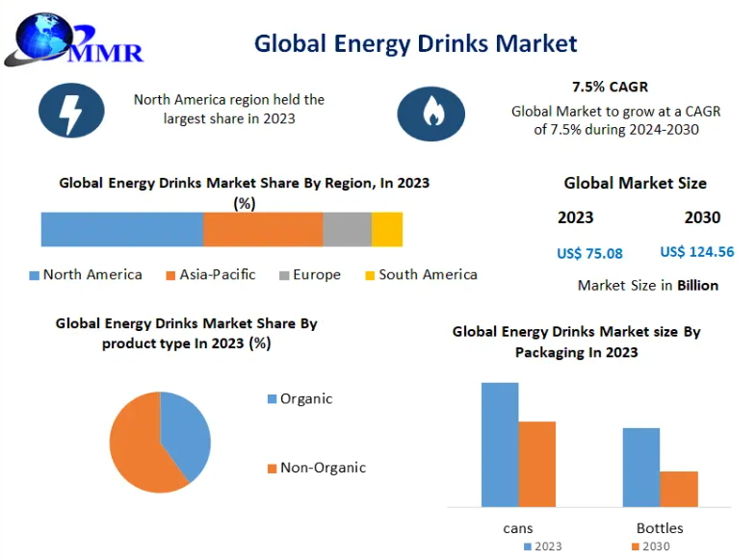
Task: Select the North America legend swatch
Action: (35, 275)
